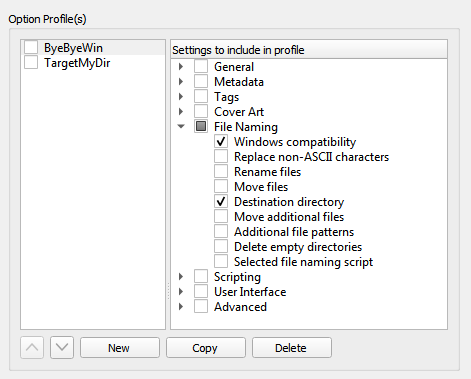
Task: Expand the User Interface settings group
Action: (x=181, y=291)
